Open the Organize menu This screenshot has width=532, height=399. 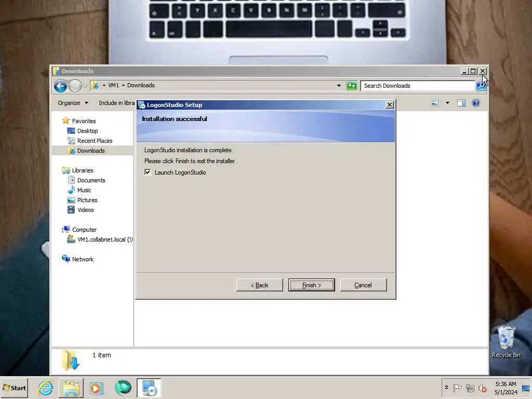73,103
